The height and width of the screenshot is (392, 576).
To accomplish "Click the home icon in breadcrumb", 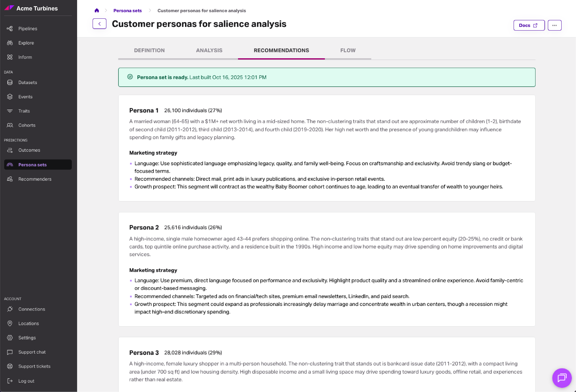I will tap(97, 10).
